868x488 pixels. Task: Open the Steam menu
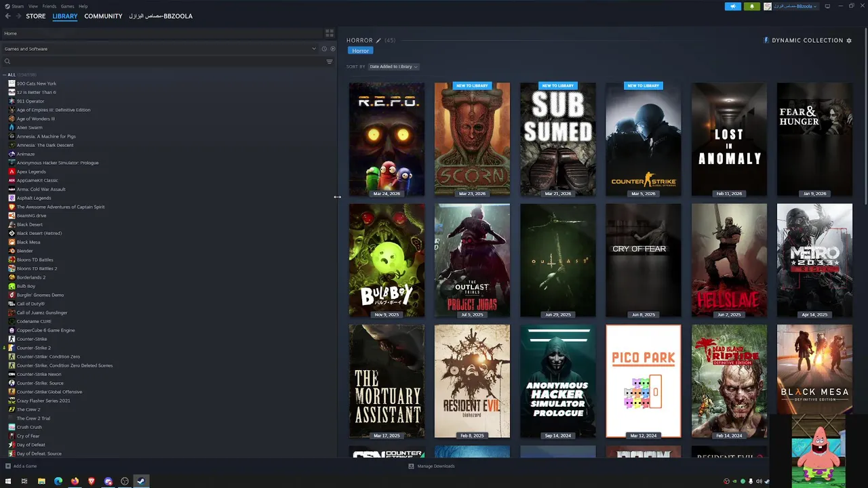pos(18,6)
